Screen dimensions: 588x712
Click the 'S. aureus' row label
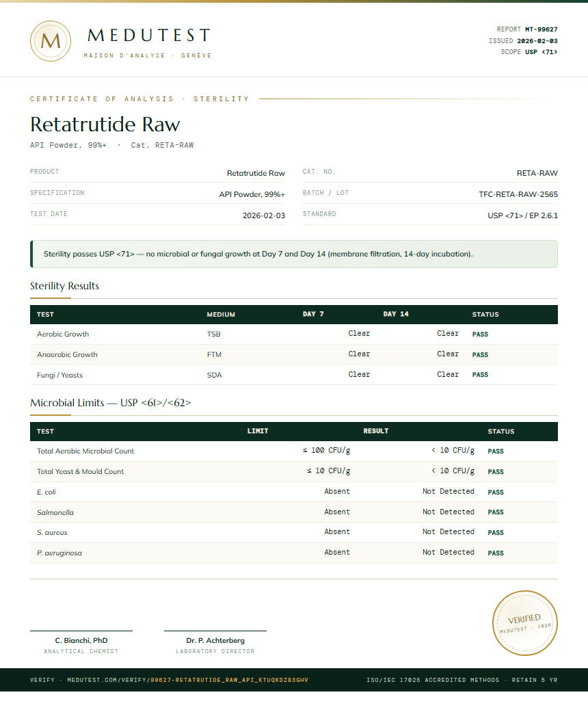[x=52, y=532]
